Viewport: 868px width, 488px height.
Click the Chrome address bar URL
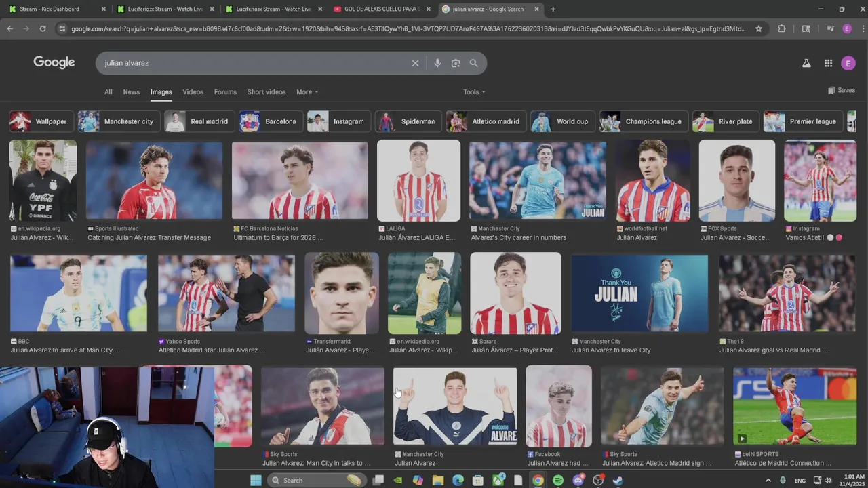pyautogui.click(x=407, y=28)
